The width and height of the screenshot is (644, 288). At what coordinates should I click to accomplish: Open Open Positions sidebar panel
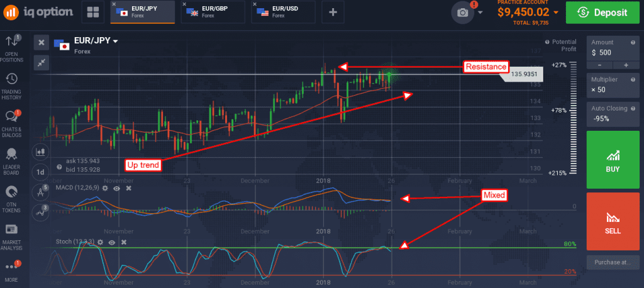(11, 48)
